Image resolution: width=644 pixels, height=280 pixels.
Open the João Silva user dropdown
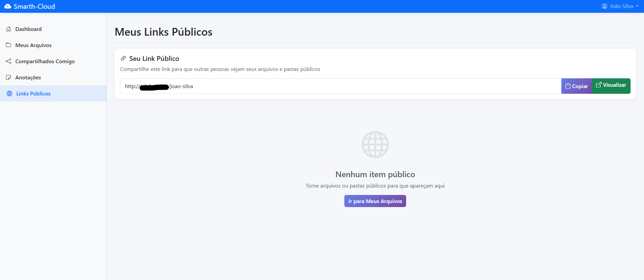pyautogui.click(x=621, y=6)
